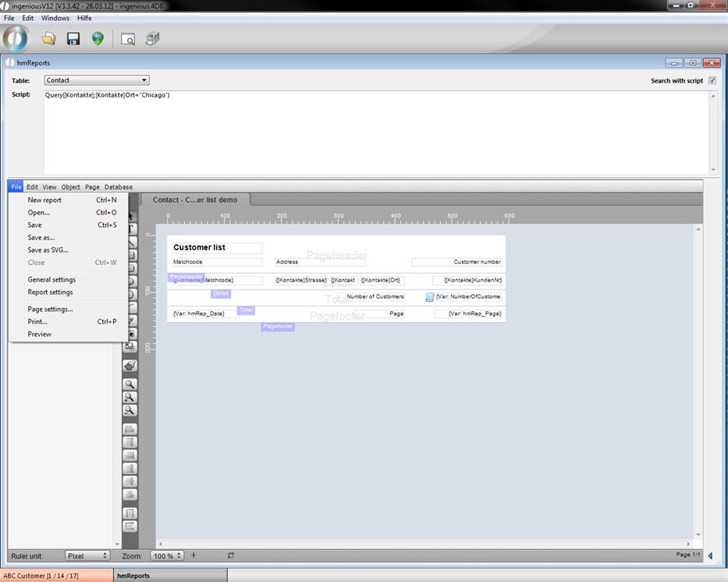Click the blue triangle icon beside Page 1/1
The height and width of the screenshot is (582, 728).
(x=710, y=555)
